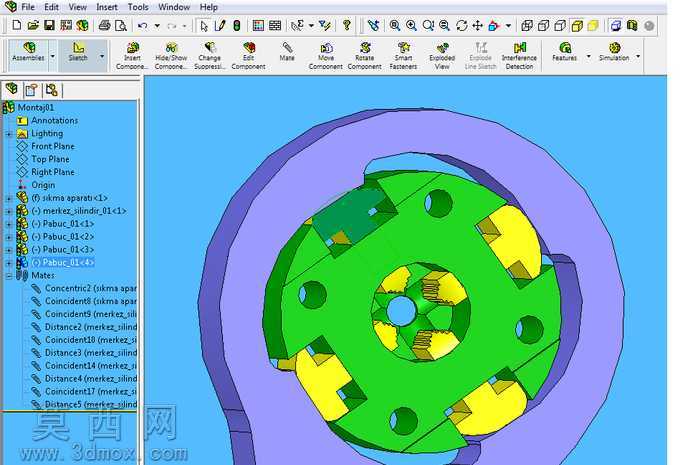684x465 pixels.
Task: Click Zoom to Fit icon
Action: pyautogui.click(x=395, y=26)
